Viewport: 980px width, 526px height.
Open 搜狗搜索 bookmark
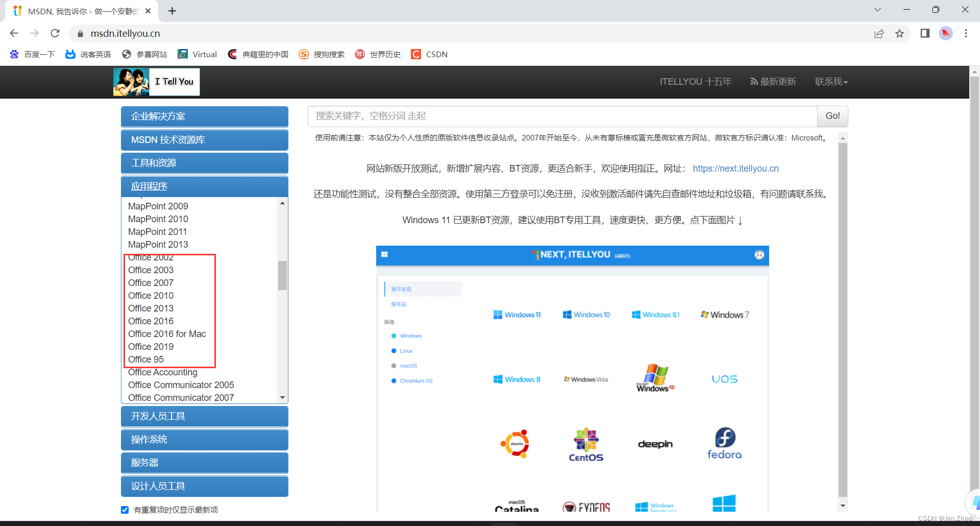(x=322, y=54)
